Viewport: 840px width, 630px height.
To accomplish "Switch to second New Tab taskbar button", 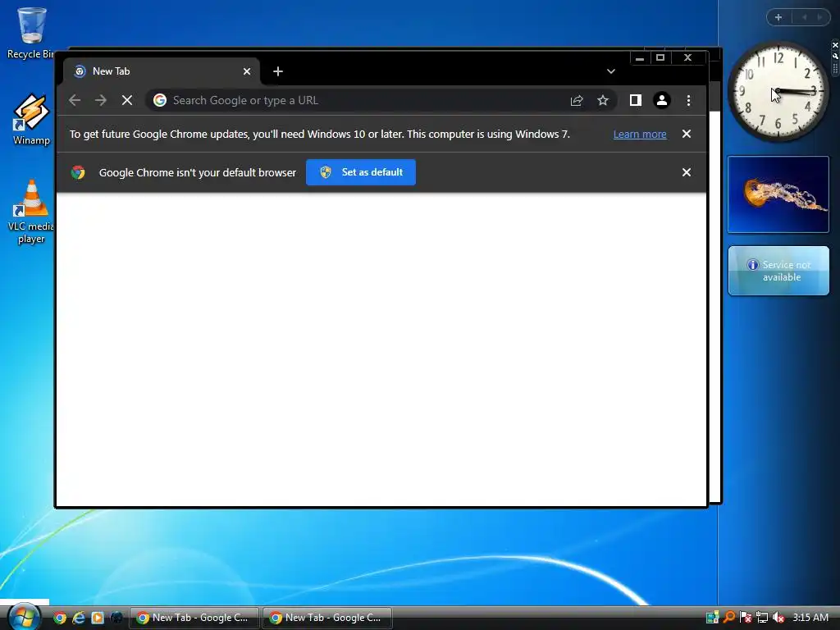I will coord(326,618).
